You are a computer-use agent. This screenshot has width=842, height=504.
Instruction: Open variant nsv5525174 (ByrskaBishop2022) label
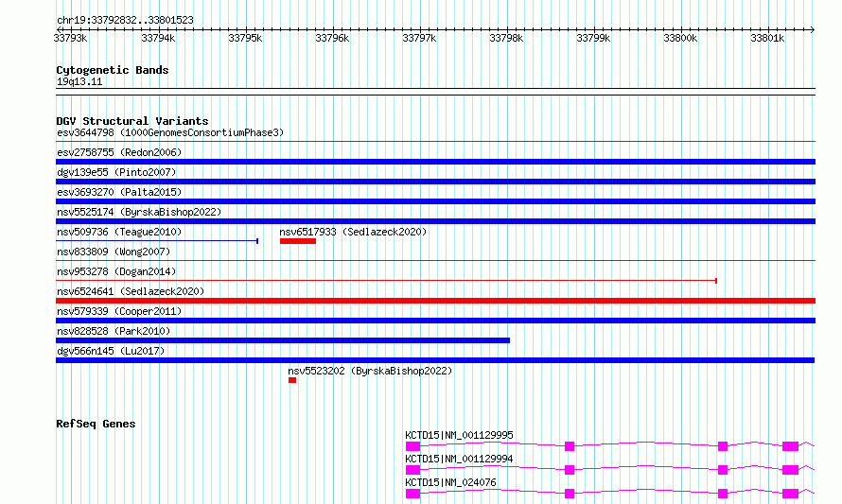pyautogui.click(x=139, y=212)
